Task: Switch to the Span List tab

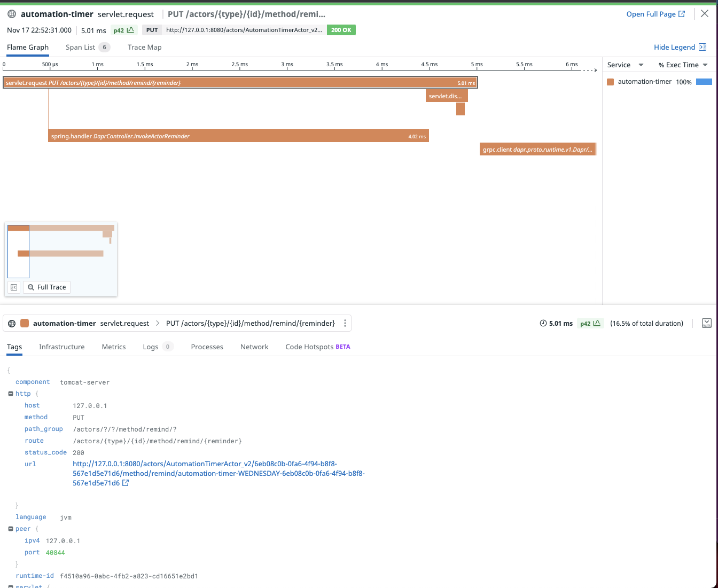Action: point(82,47)
